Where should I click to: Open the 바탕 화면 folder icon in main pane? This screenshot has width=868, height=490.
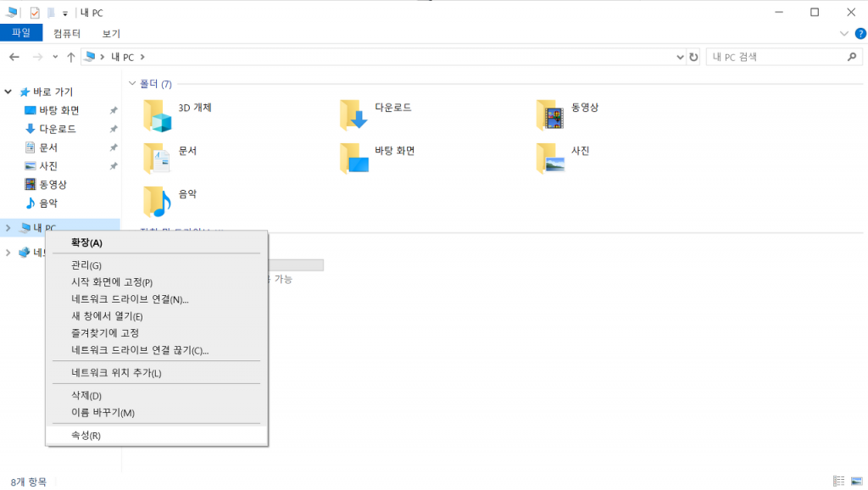coord(353,159)
